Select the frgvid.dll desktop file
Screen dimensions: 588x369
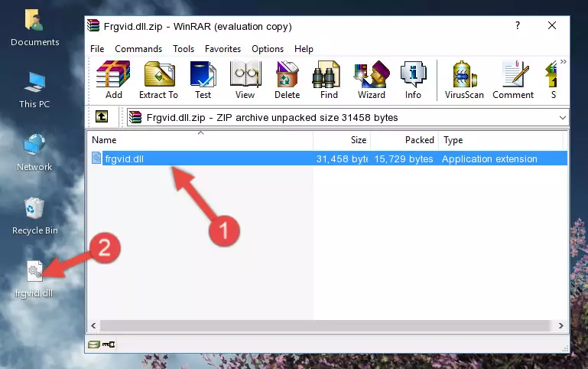34,279
